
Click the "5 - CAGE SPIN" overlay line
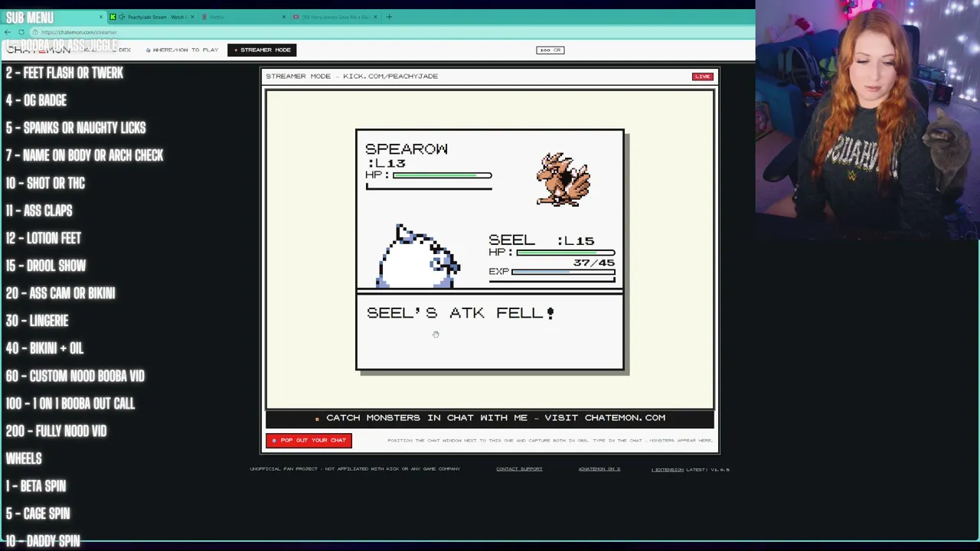click(38, 514)
